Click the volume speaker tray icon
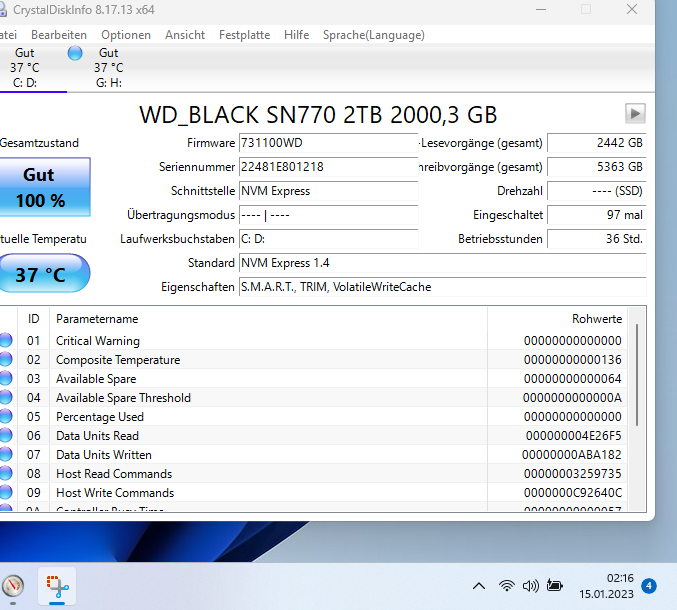Viewport: 677px width, 610px height. tap(531, 586)
